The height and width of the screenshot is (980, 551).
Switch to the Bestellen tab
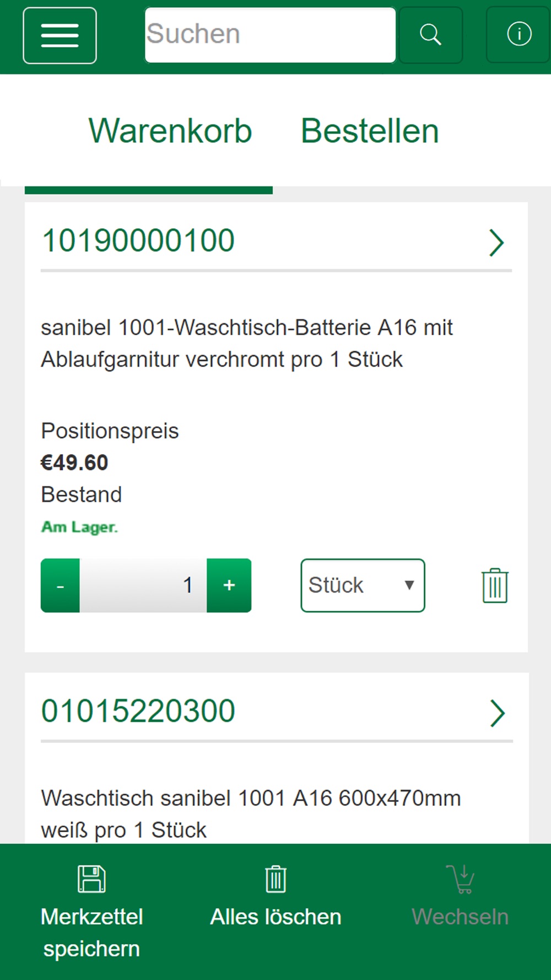[370, 131]
